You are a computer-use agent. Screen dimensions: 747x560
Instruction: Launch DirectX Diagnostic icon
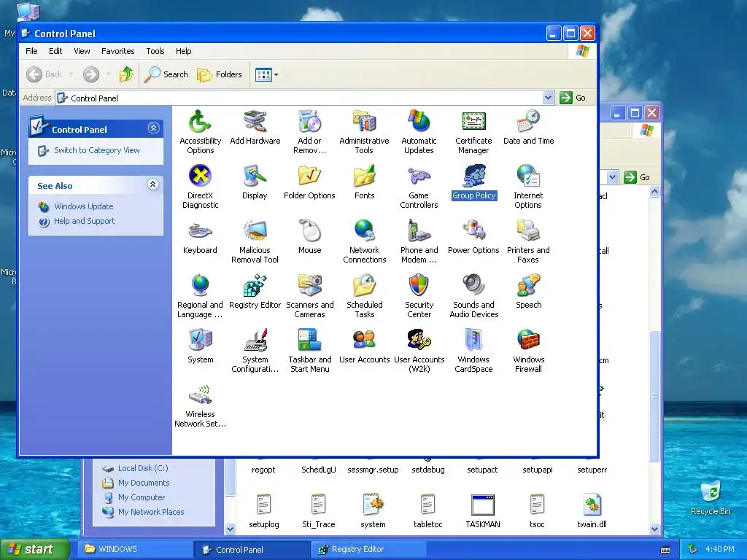[200, 187]
